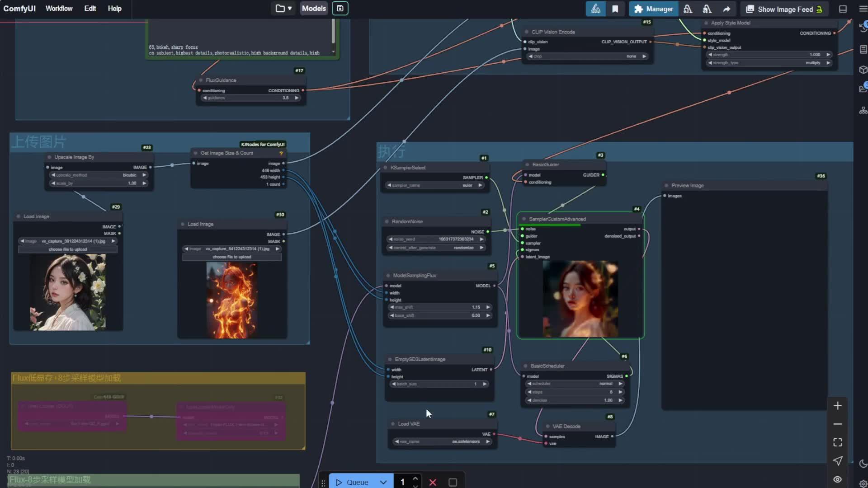
Task: Open the upscale_method dropdown in Upscale Image By
Action: [98, 175]
